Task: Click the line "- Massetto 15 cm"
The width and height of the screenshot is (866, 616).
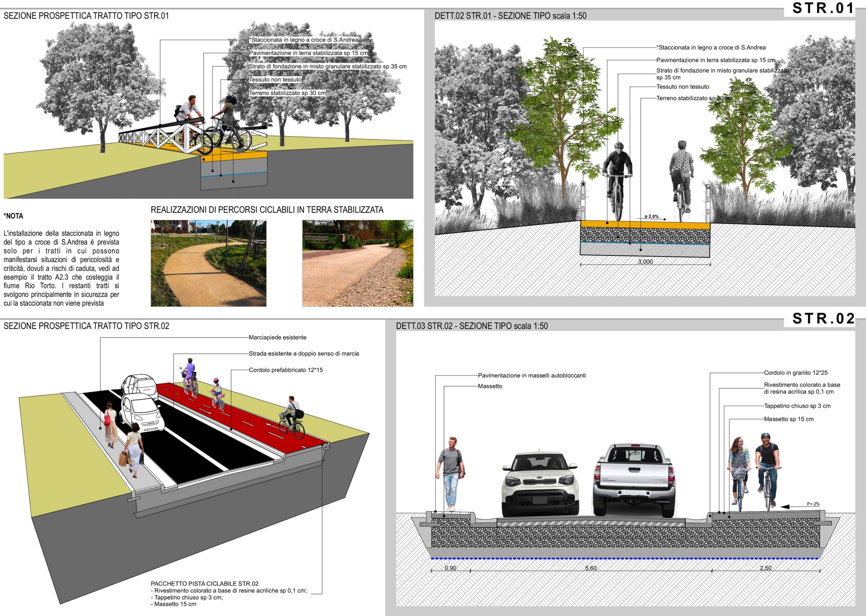Action: tap(174, 604)
